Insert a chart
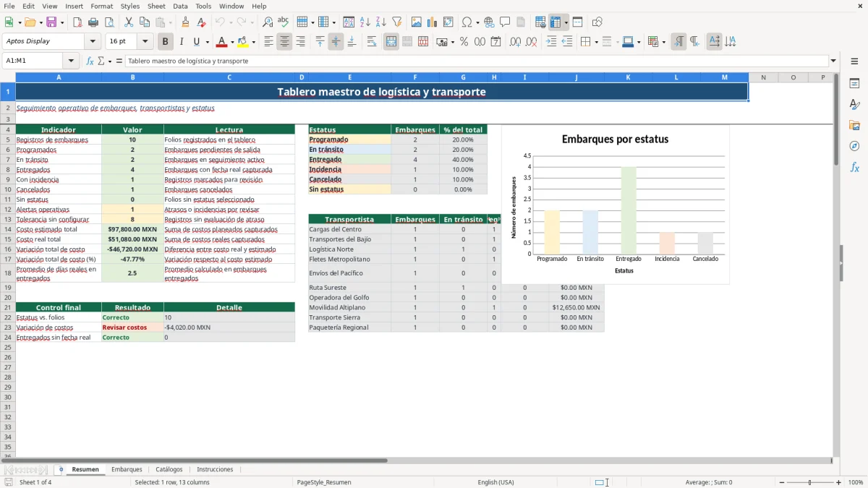 433,22
